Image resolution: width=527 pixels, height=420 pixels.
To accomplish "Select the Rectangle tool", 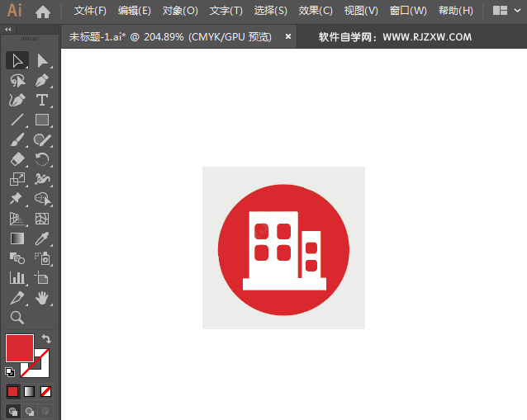I will click(42, 120).
